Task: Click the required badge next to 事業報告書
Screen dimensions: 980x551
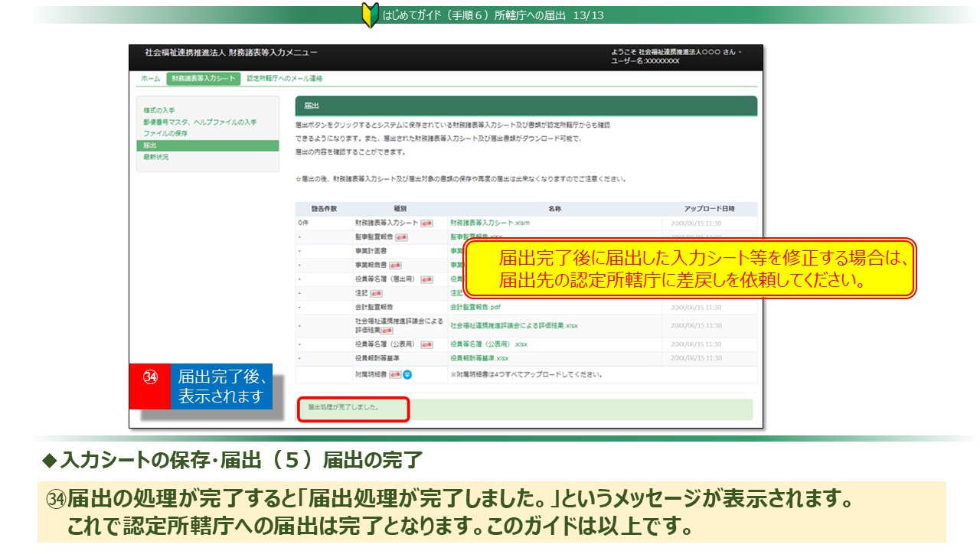Action: 396,265
